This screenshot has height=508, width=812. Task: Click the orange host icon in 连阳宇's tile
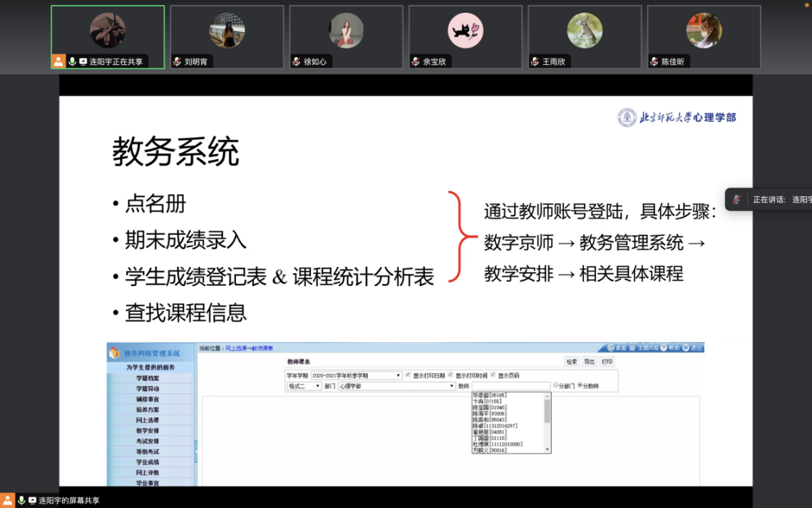click(58, 62)
